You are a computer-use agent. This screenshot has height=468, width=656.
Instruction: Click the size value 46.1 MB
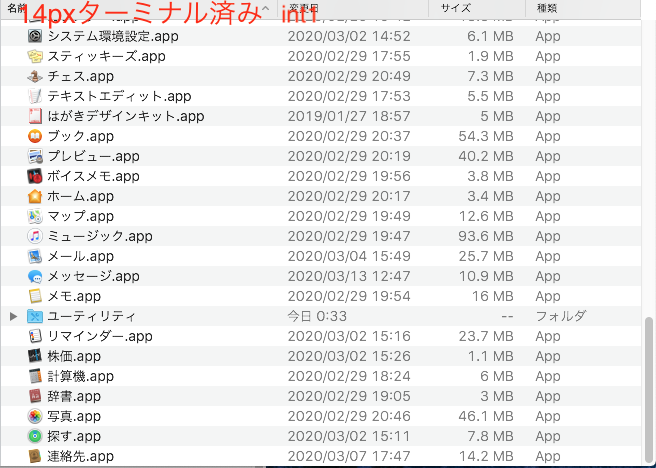(486, 416)
